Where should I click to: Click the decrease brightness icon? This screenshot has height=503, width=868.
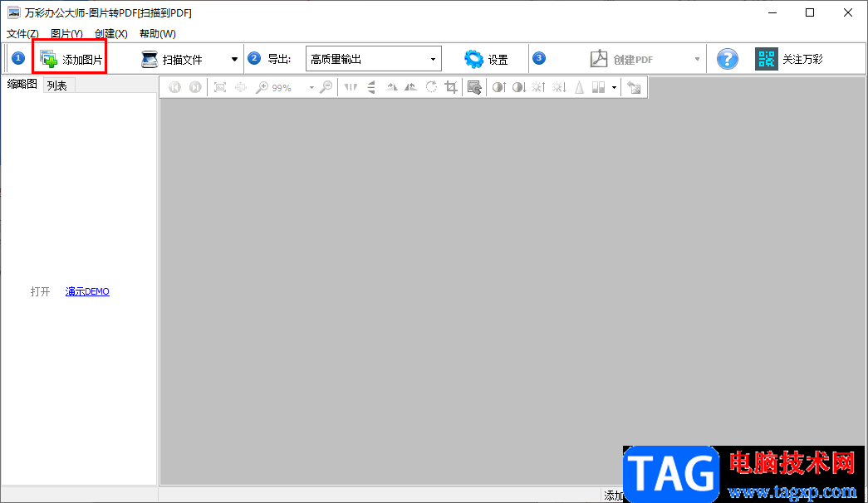click(x=558, y=87)
